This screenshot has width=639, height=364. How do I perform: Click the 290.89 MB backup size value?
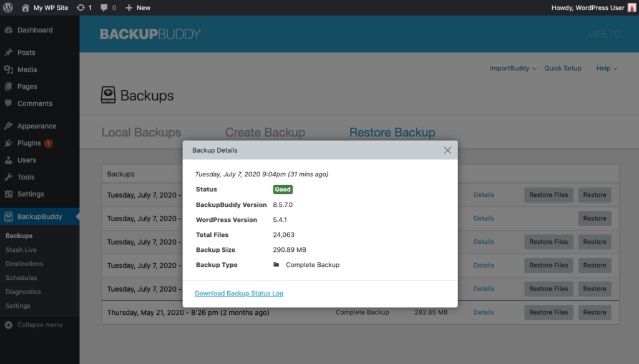(290, 249)
